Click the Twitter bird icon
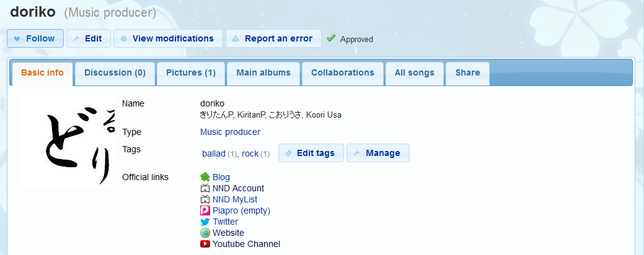Screen dimensions: 644x255 pos(205,222)
